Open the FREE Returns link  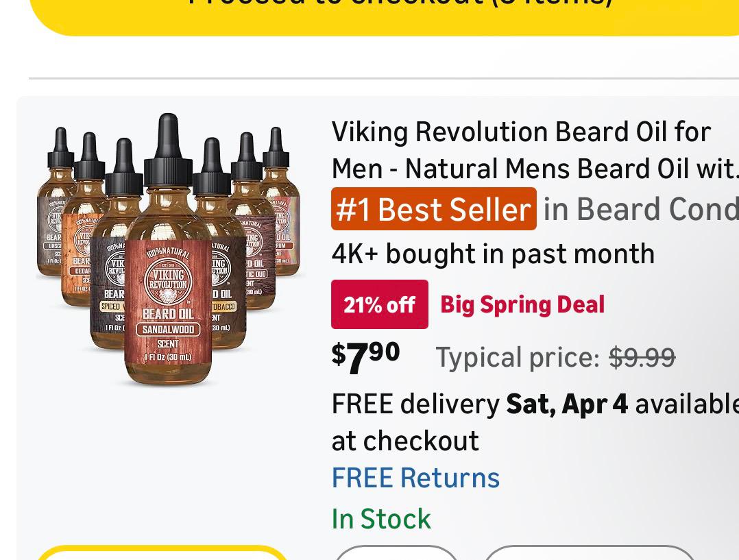(x=415, y=478)
